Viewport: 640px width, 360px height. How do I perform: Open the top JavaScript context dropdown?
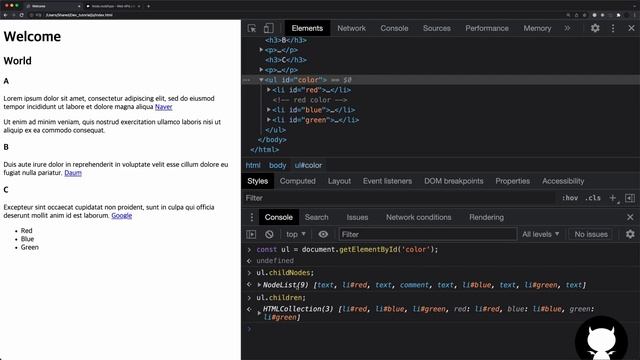click(x=296, y=234)
